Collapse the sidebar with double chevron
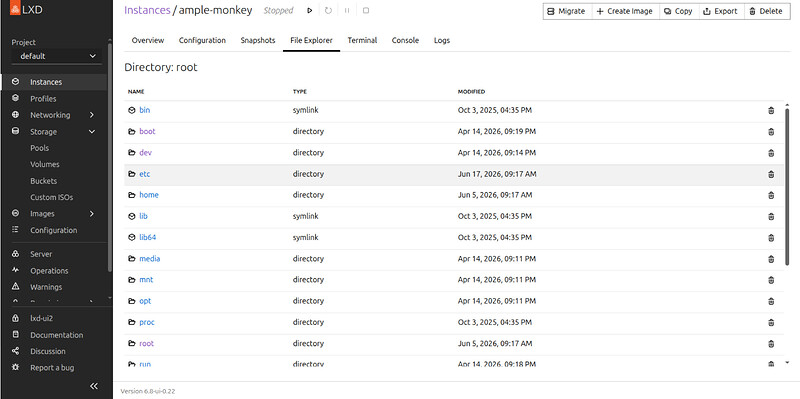This screenshot has height=399, width=800. click(x=94, y=386)
